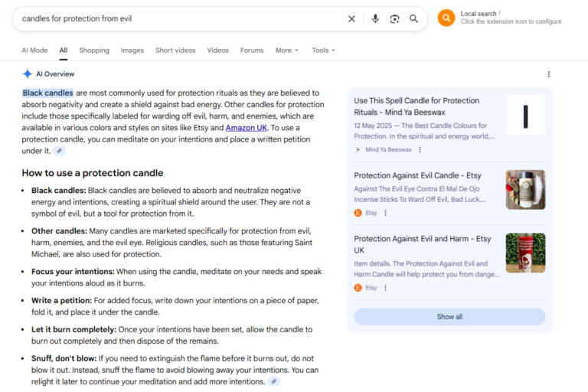The width and height of the screenshot is (588, 392).
Task: Clear the search query with X icon
Action: point(351,18)
